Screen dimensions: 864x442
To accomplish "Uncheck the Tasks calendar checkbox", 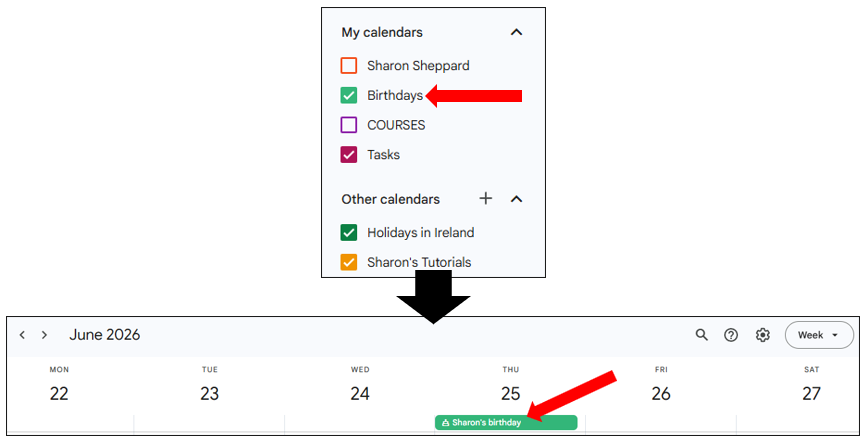I will (x=349, y=155).
